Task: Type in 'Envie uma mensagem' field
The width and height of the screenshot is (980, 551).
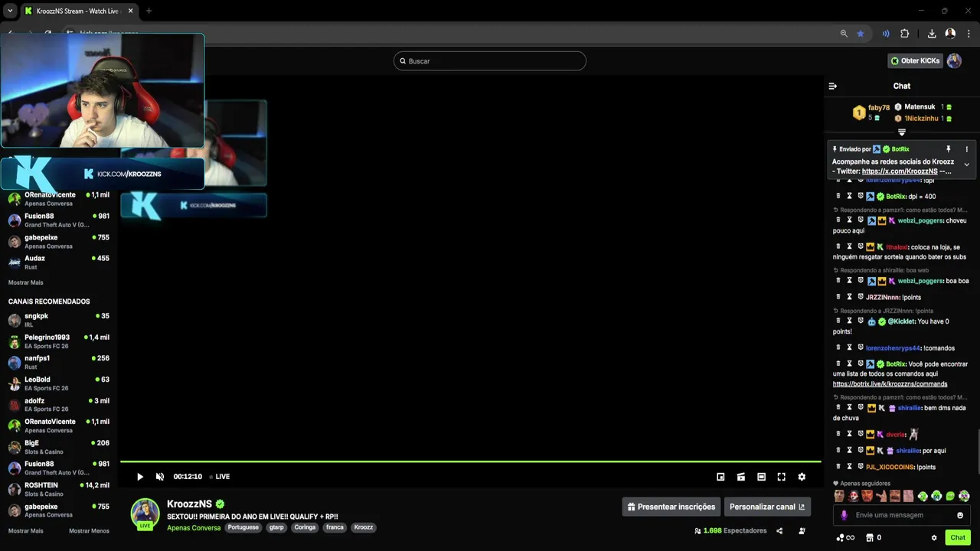Action: [901, 515]
